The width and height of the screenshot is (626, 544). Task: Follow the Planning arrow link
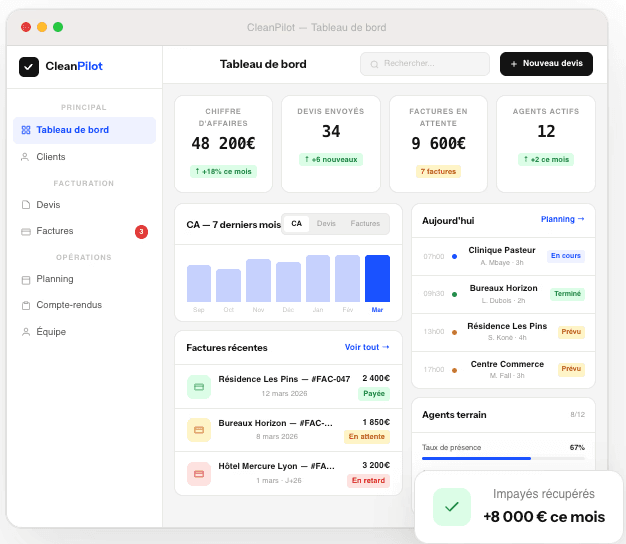pos(563,219)
